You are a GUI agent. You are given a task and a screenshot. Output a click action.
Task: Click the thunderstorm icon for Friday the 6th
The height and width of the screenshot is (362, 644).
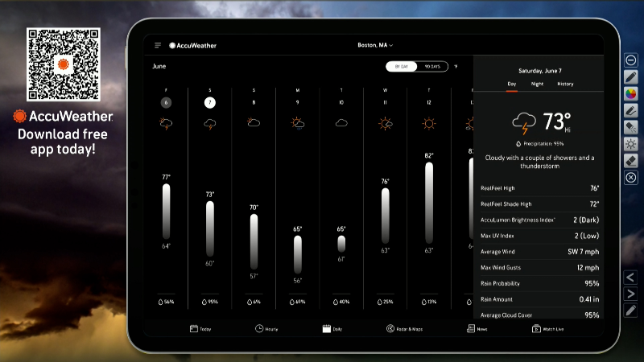(x=166, y=123)
